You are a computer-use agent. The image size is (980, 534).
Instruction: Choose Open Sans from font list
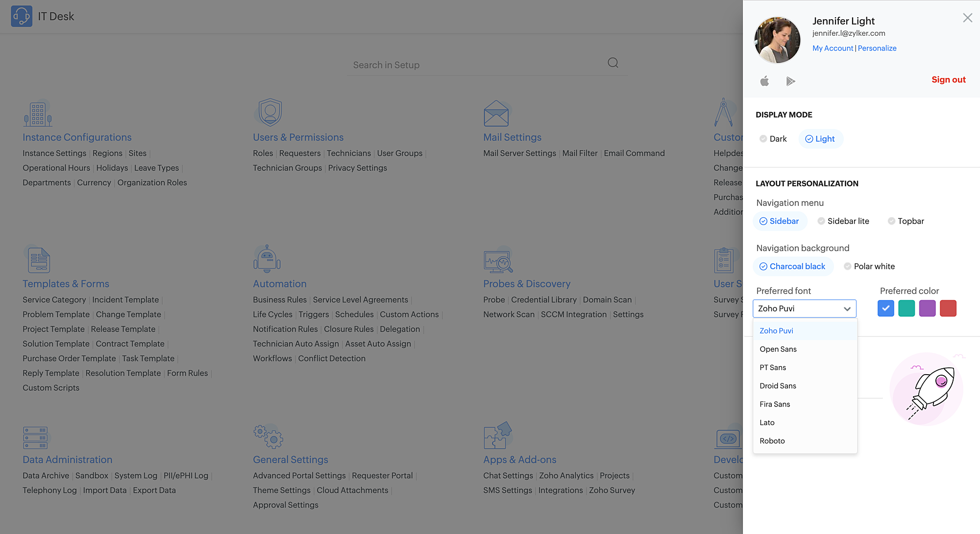tap(778, 349)
